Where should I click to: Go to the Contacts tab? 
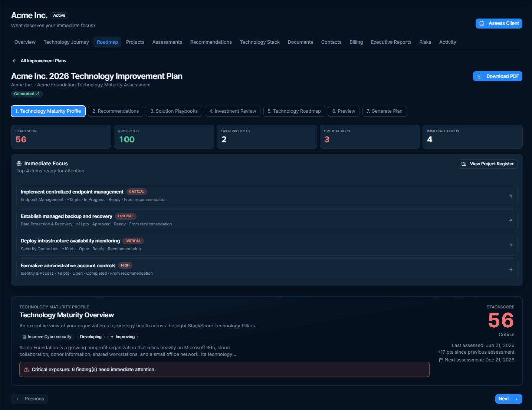(331, 42)
